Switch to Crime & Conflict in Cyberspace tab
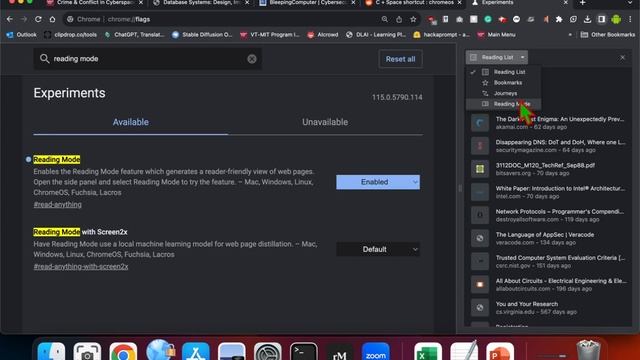640x360 pixels. coord(95,3)
